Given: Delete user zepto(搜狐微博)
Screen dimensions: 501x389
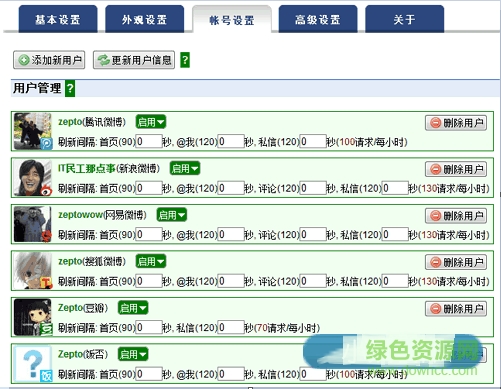Looking at the screenshot, I should click(456, 262).
